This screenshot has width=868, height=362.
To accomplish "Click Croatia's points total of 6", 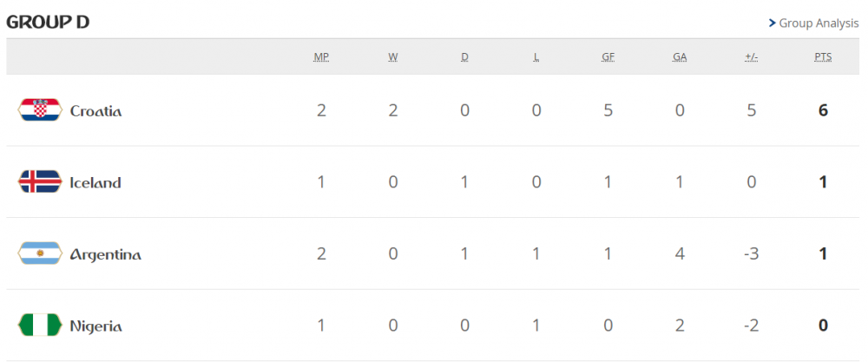I will 823,111.
